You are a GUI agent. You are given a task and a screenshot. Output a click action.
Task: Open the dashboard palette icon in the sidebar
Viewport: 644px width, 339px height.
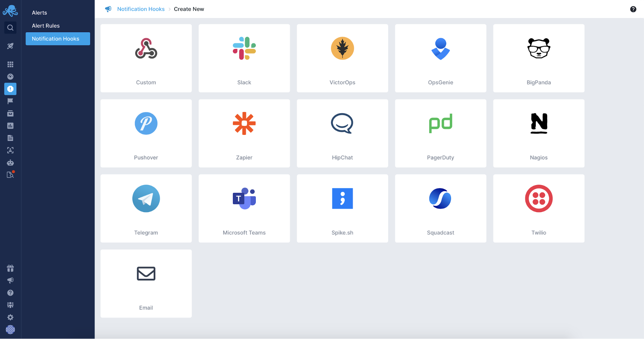10,77
